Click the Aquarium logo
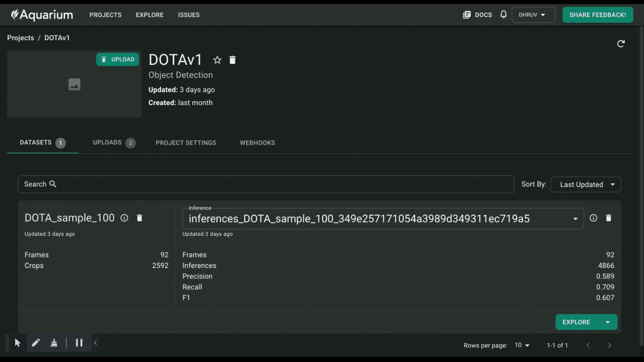This screenshot has width=644, height=362. [x=42, y=15]
